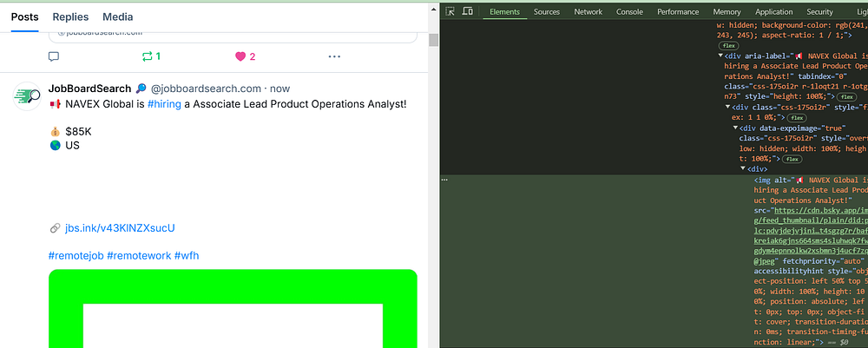The height and width of the screenshot is (348, 868).
Task: Open the DevTools Console tab
Action: [x=629, y=11]
